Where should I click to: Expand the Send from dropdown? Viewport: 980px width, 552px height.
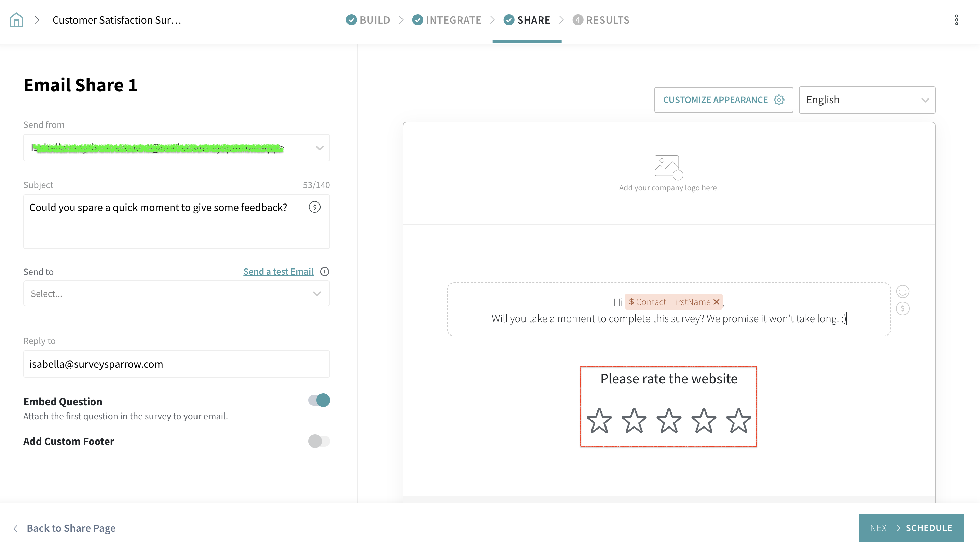(x=319, y=148)
